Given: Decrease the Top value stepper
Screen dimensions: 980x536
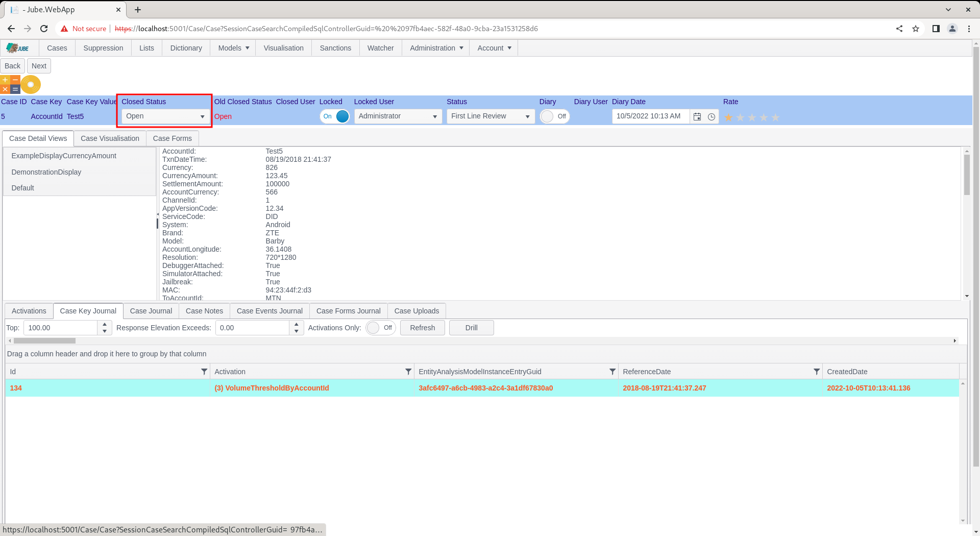Looking at the screenshot, I should (105, 331).
